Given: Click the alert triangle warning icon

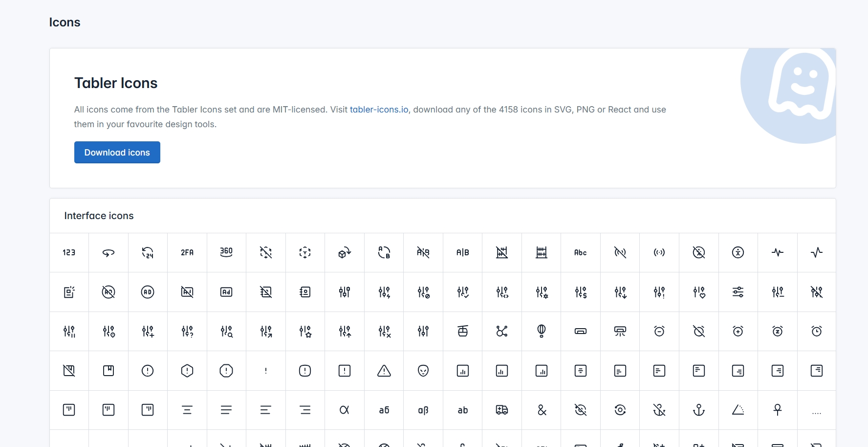Looking at the screenshot, I should (x=384, y=371).
